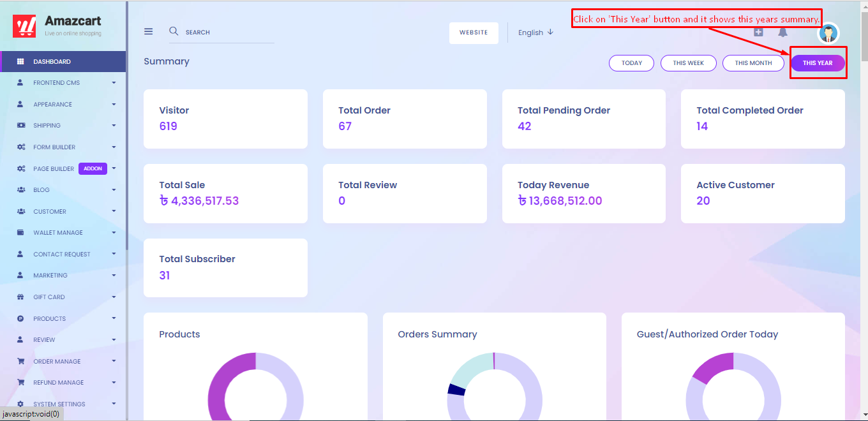Click the Products donut chart
Screen dimensions: 868x421
(x=255, y=387)
